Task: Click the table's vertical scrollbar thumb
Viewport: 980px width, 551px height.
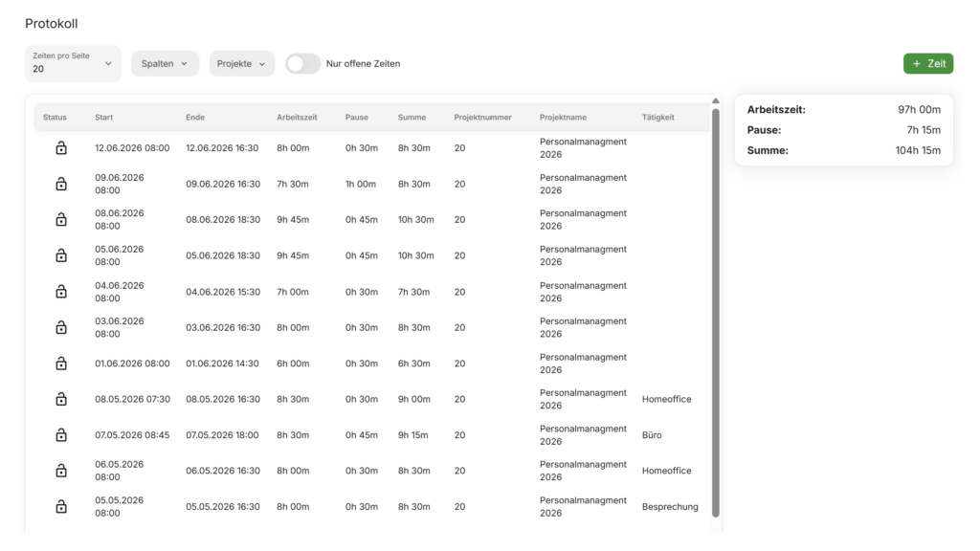Action: [716, 313]
